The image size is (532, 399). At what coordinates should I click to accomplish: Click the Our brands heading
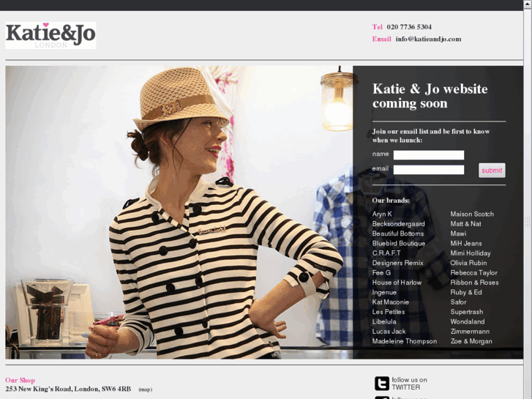pyautogui.click(x=391, y=201)
